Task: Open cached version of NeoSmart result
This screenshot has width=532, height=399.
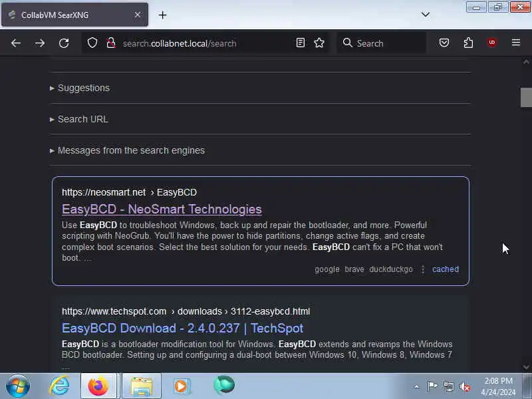Action: [x=446, y=269]
